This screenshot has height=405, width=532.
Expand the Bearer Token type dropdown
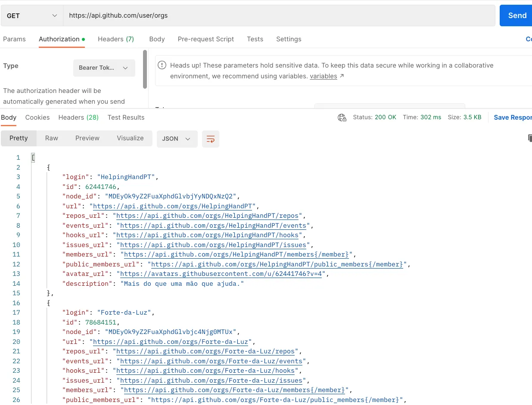(x=104, y=68)
